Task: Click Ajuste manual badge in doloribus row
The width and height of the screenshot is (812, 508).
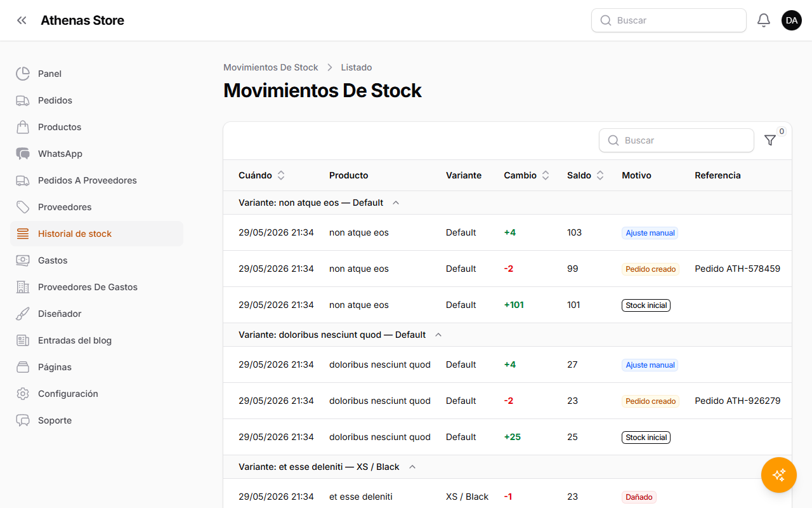Action: click(x=650, y=365)
